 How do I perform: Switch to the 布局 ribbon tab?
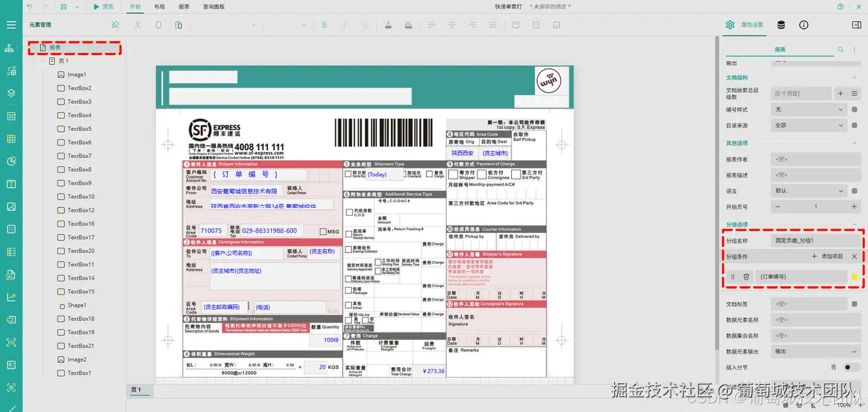(160, 6)
